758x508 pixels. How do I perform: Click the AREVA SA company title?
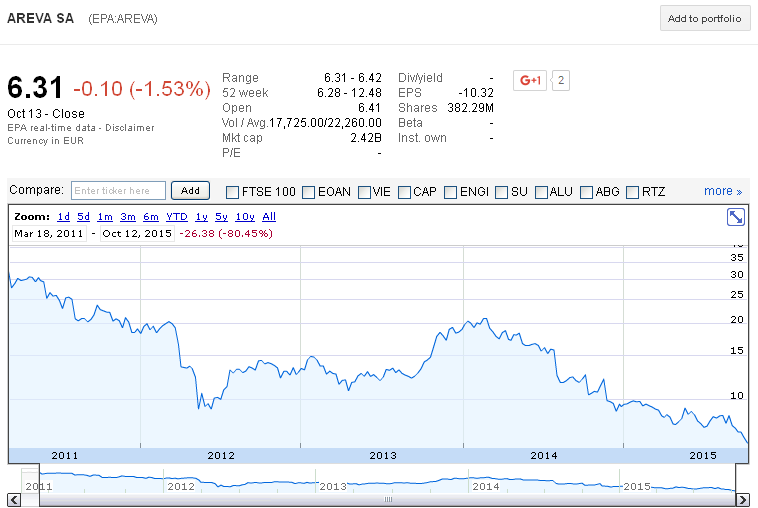[x=41, y=18]
